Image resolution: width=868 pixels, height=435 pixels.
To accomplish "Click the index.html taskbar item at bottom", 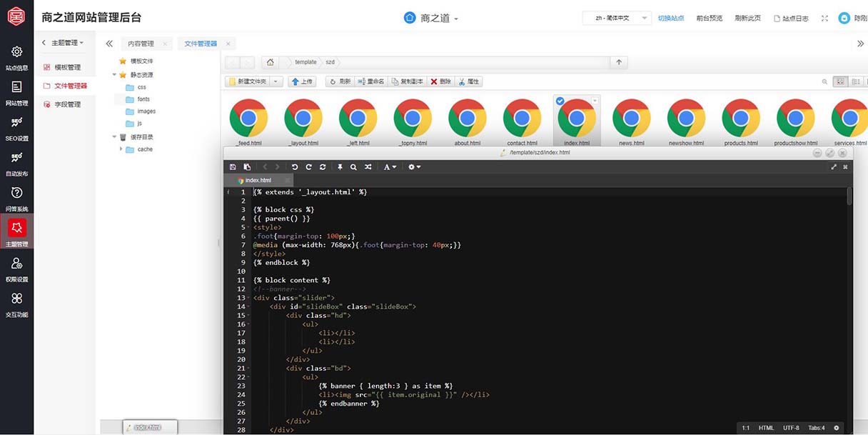I will pyautogui.click(x=150, y=427).
